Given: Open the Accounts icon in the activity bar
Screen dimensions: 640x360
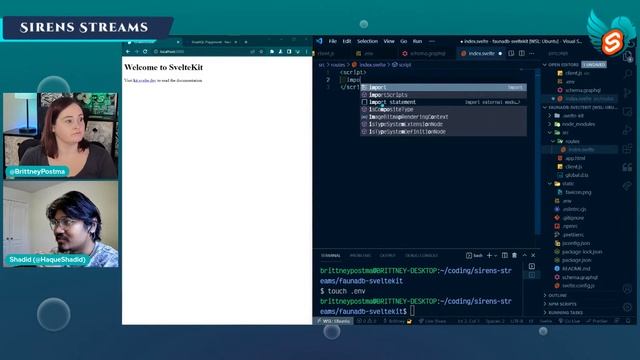Looking at the screenshot, I should [628, 289].
